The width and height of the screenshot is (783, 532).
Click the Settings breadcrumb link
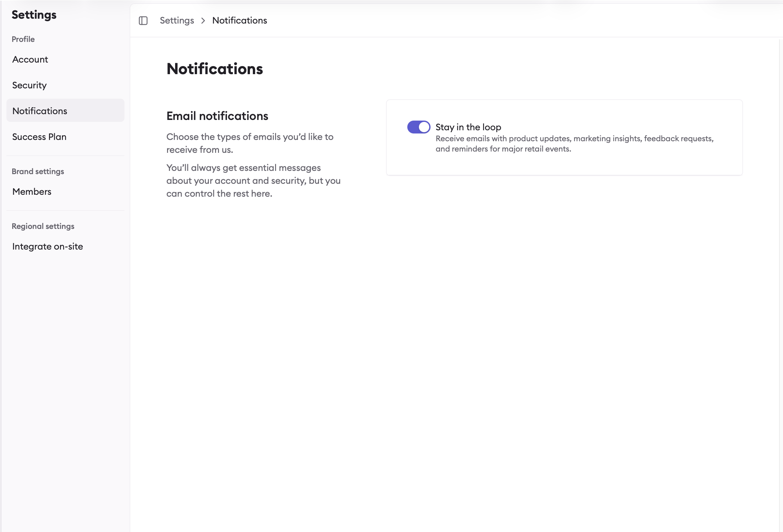point(176,20)
